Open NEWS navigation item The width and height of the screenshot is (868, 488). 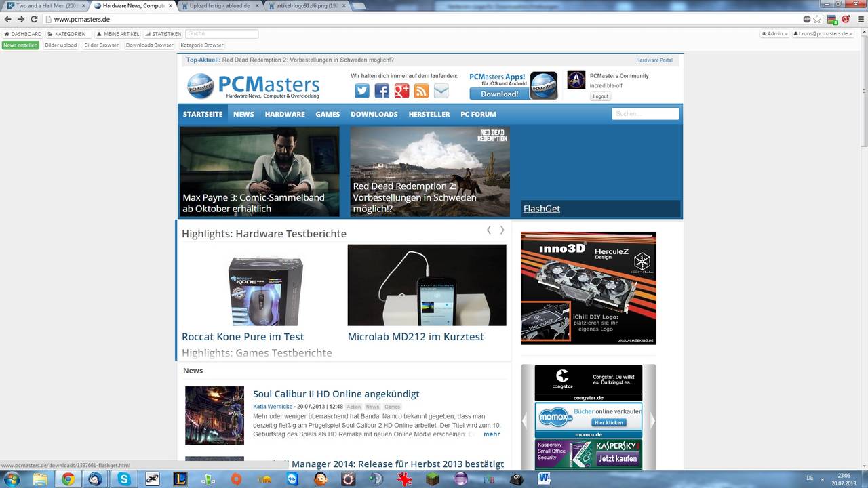(x=243, y=114)
